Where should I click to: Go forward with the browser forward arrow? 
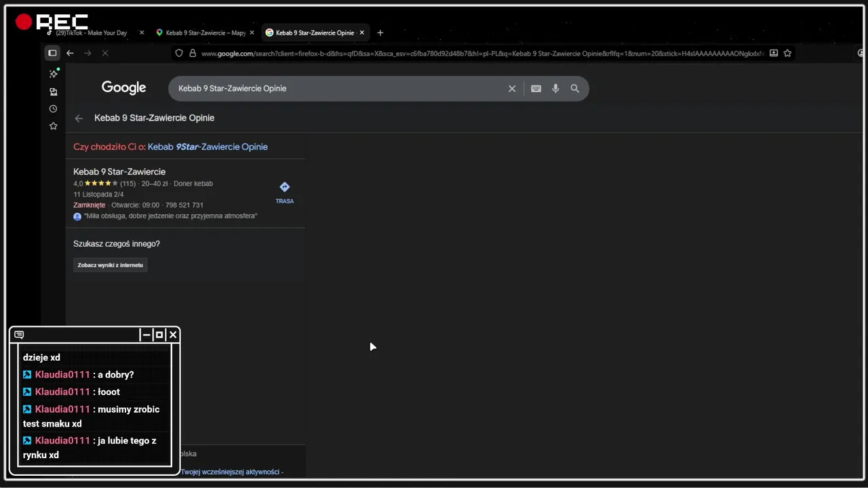87,53
